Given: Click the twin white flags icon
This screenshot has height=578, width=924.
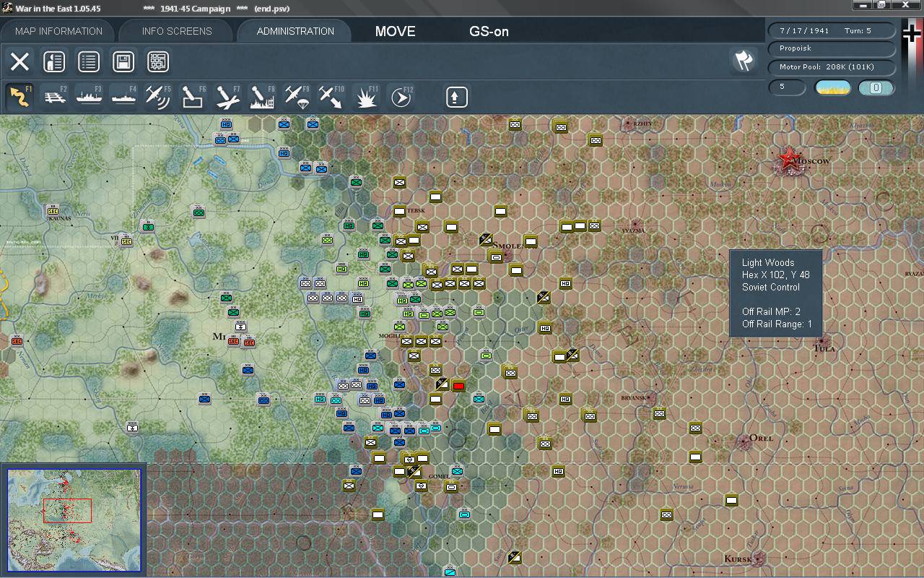Looking at the screenshot, I should 744,61.
